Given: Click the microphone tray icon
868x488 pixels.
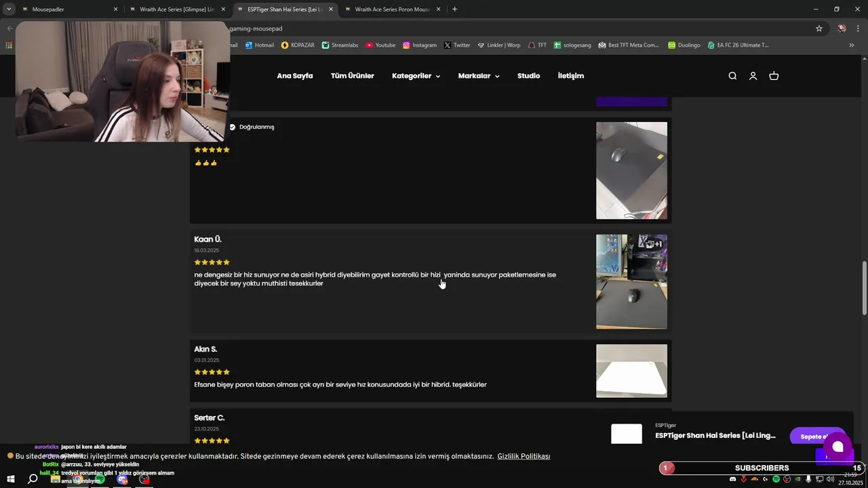Looking at the screenshot, I should tap(808, 479).
